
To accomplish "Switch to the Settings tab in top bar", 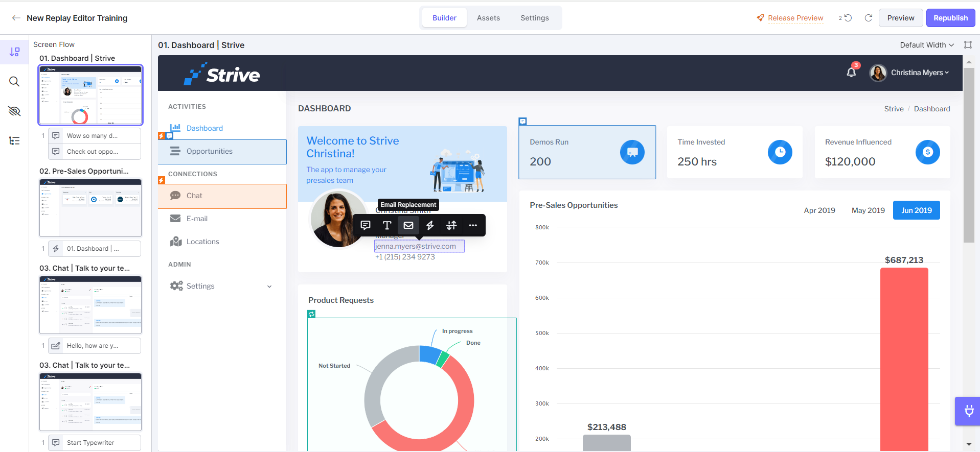I will coord(535,18).
